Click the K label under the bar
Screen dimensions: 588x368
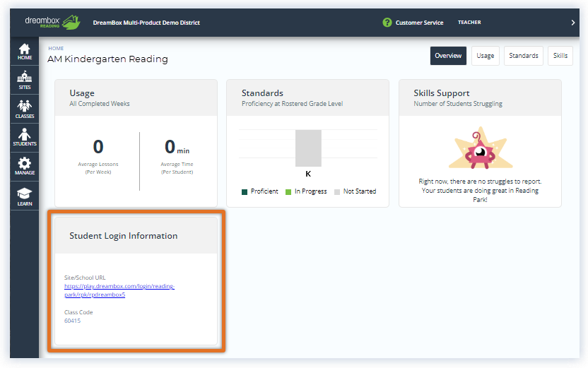tap(308, 174)
